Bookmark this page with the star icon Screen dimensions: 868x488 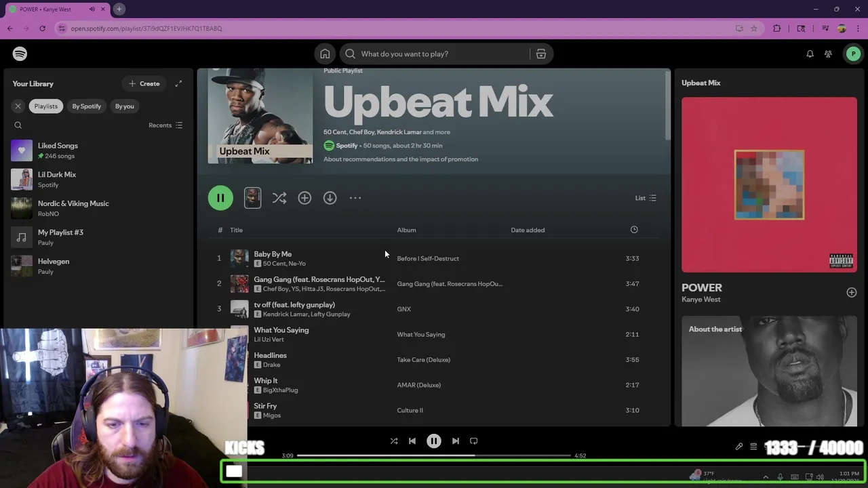coord(753,28)
